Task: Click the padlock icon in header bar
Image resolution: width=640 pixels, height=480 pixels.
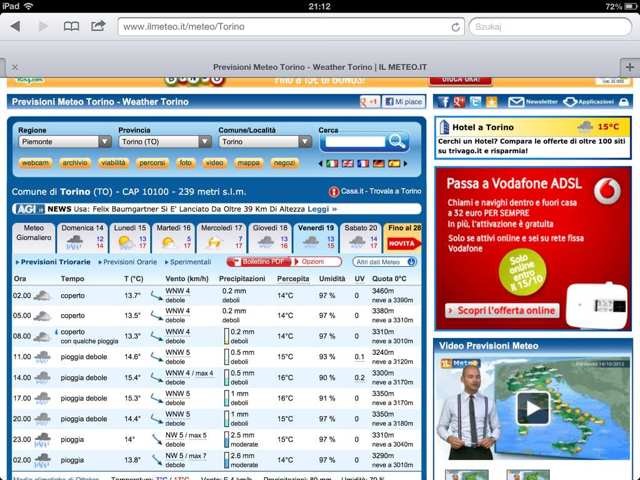Action: coord(624,102)
